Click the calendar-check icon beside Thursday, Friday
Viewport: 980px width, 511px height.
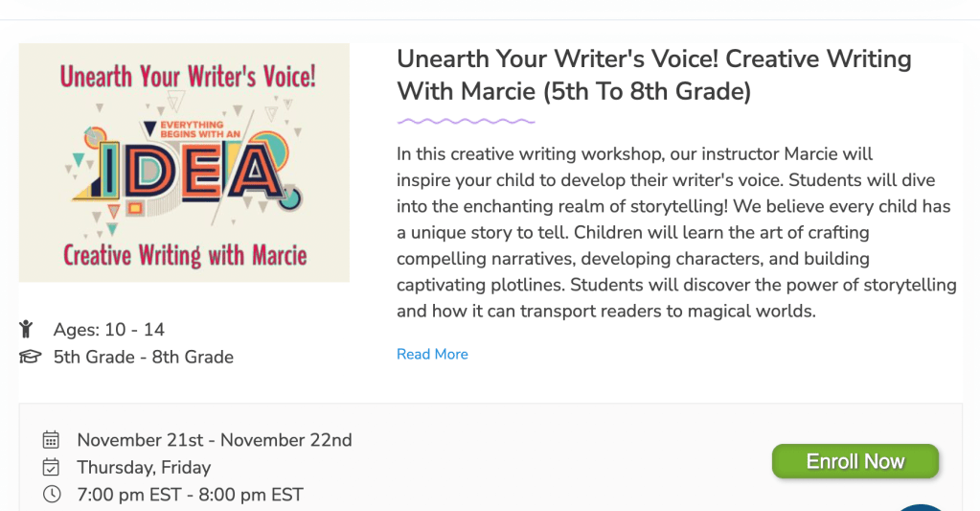click(x=52, y=468)
